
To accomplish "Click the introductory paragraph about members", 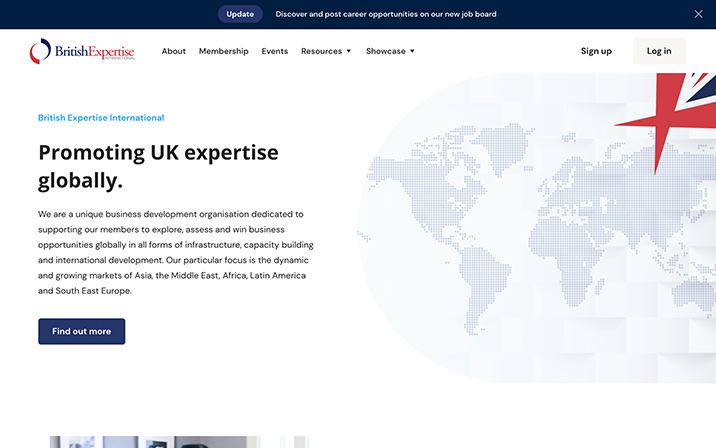I will coord(176,253).
